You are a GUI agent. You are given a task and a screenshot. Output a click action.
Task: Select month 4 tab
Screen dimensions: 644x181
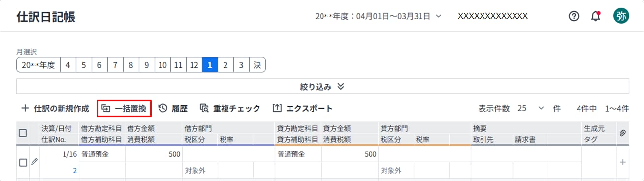click(68, 65)
